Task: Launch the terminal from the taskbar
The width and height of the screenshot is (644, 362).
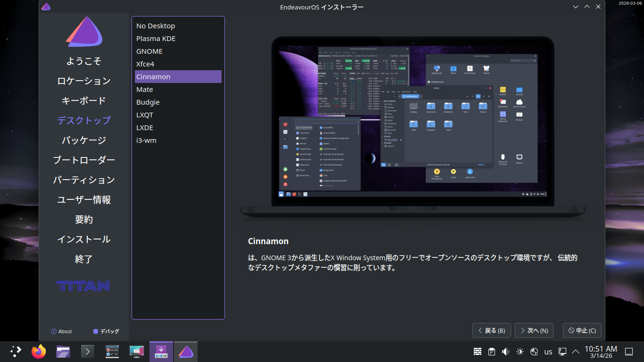Action: click(88, 352)
